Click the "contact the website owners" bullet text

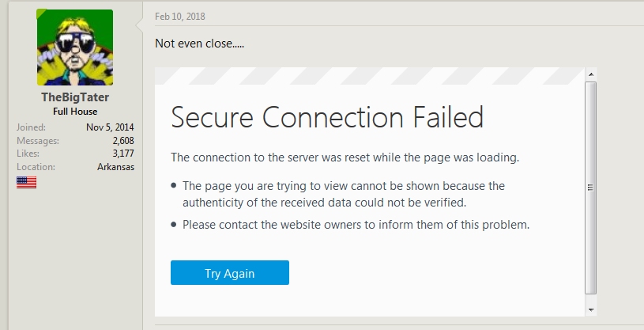coord(355,225)
